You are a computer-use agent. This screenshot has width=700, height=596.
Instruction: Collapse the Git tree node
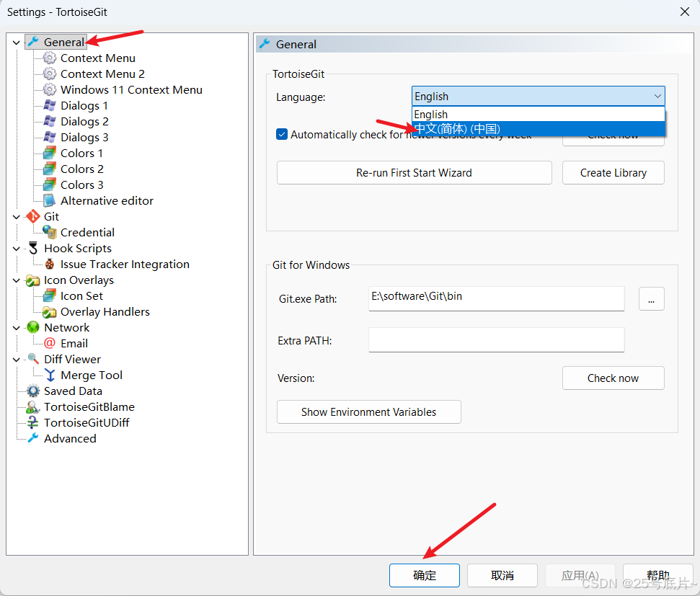[x=17, y=217]
